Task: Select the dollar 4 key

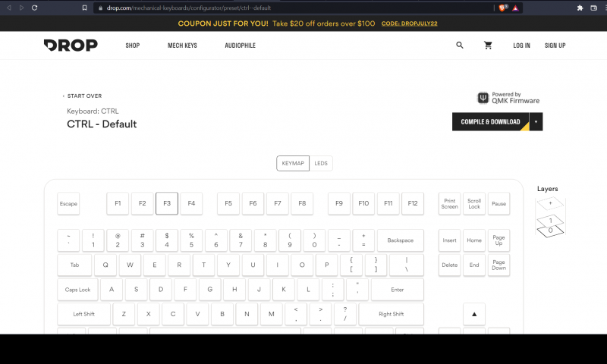Action: (x=167, y=240)
